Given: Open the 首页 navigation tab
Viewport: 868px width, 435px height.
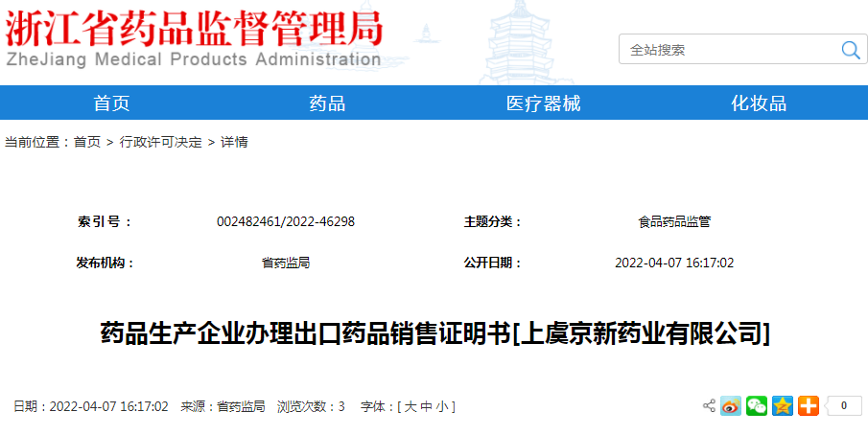Looking at the screenshot, I should pyautogui.click(x=111, y=103).
